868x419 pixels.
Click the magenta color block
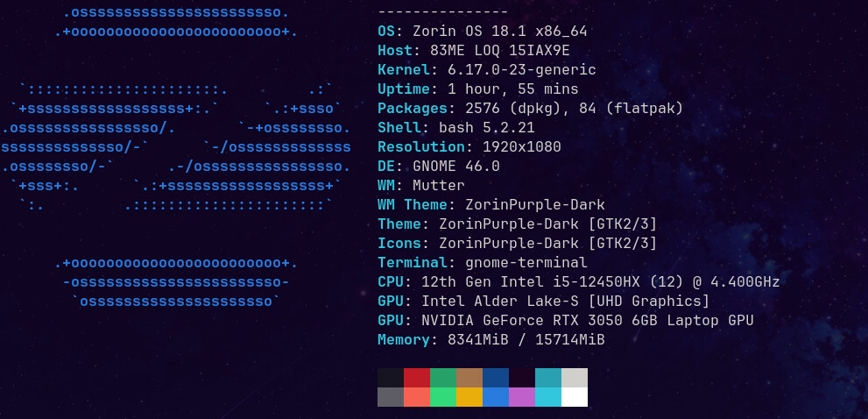tap(522, 397)
